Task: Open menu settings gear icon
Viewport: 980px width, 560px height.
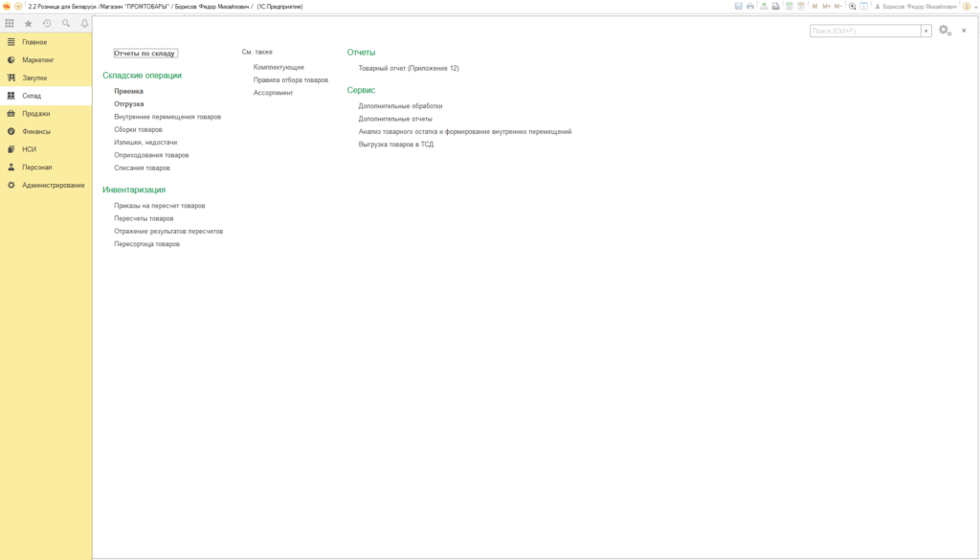Action: coord(945,30)
